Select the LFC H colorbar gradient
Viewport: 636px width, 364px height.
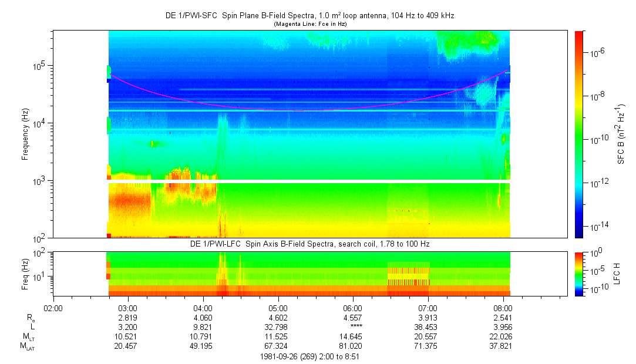click(578, 274)
